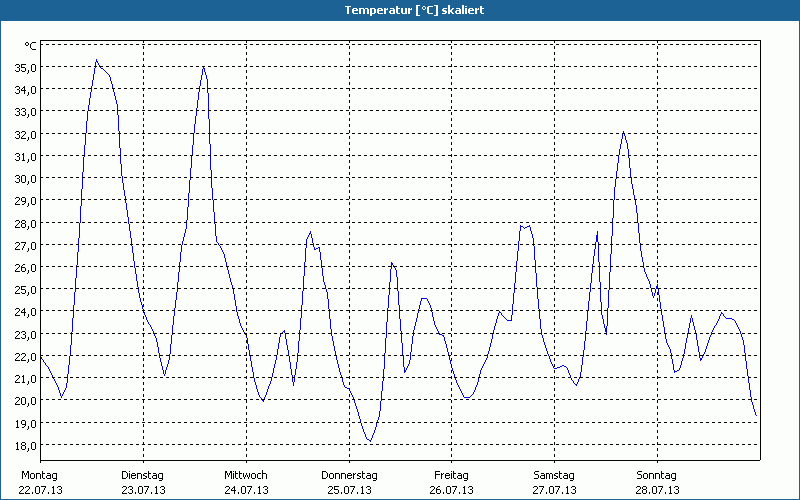The image size is (800, 500).
Task: Click the highest temperature peak on Monday
Action: tap(96, 60)
